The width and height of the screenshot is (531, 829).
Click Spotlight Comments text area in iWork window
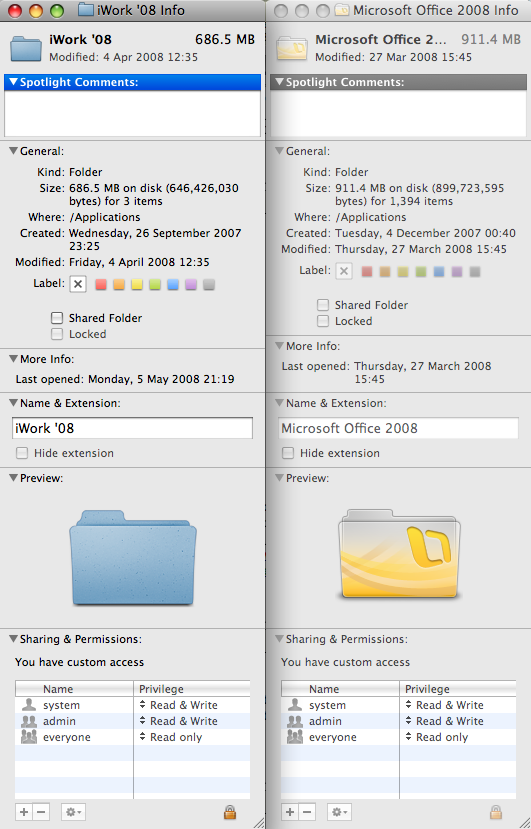coord(132,113)
